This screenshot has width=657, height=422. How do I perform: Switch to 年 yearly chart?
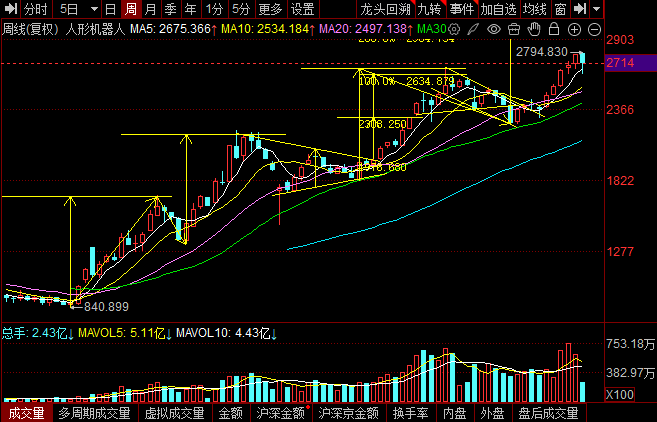[x=191, y=9]
